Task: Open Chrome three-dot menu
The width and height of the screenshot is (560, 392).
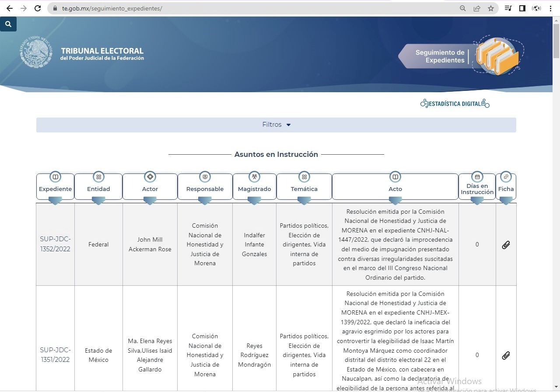Action: pos(550,8)
